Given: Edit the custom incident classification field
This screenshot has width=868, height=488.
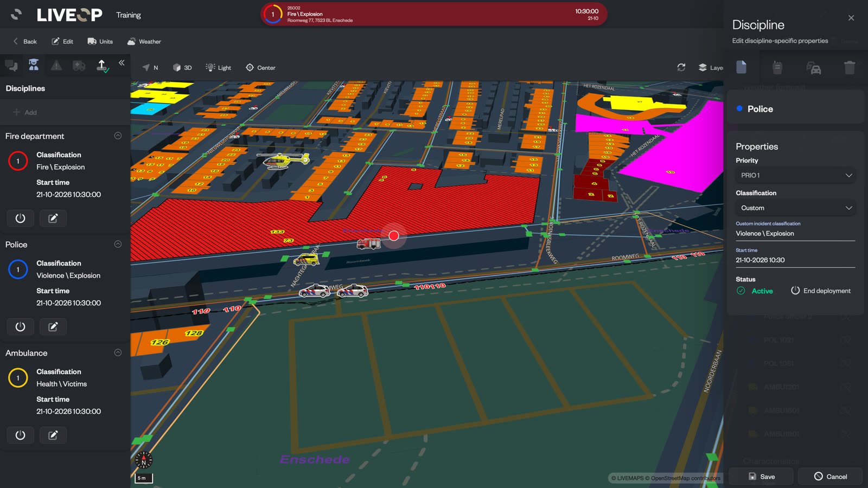Looking at the screenshot, I should (795, 234).
